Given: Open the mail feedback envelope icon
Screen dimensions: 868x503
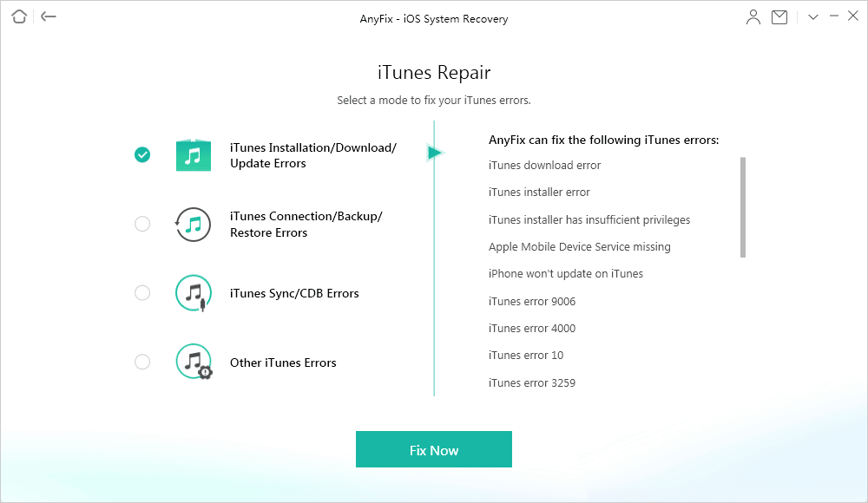Looking at the screenshot, I should coord(779,16).
